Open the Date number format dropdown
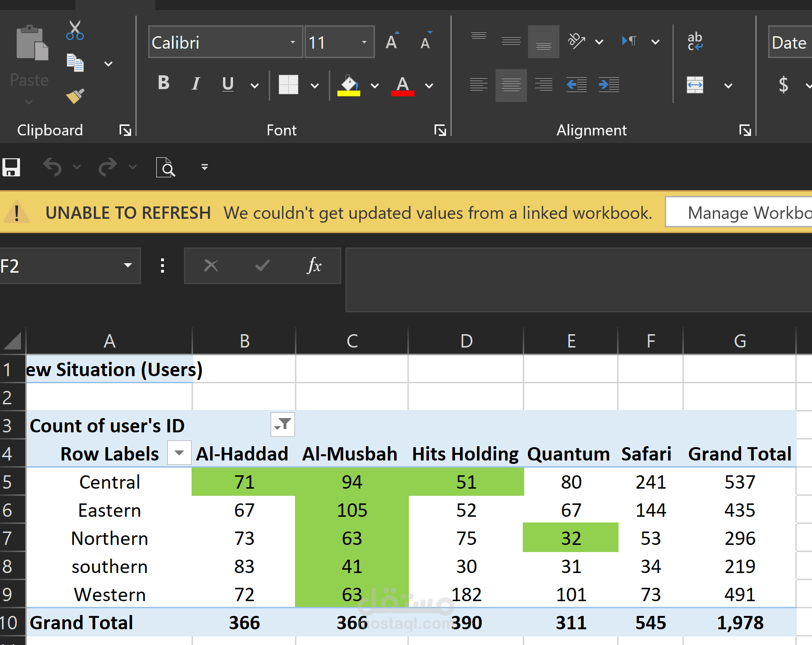Screen dimensions: 812x645 790,42
